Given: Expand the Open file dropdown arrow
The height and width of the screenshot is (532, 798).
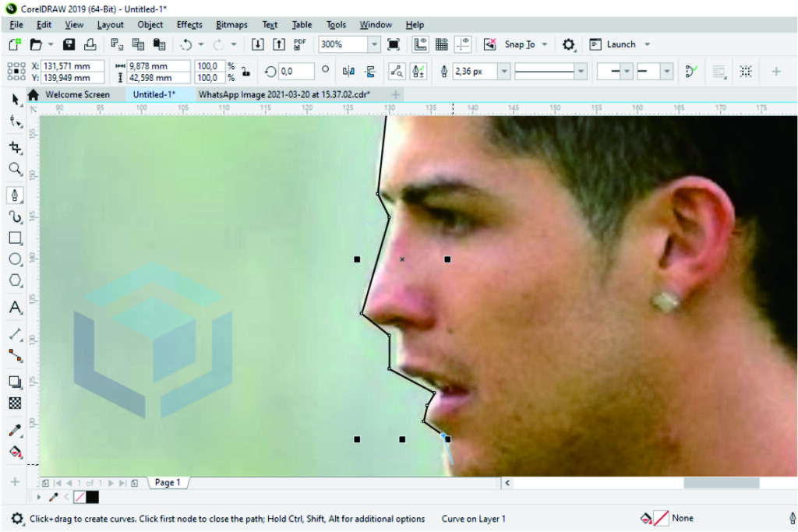Looking at the screenshot, I should pos(51,44).
